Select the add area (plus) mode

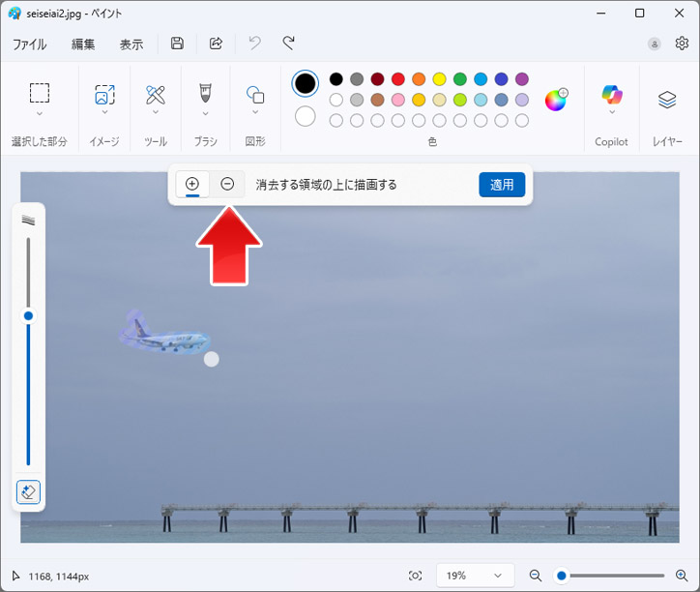192,184
